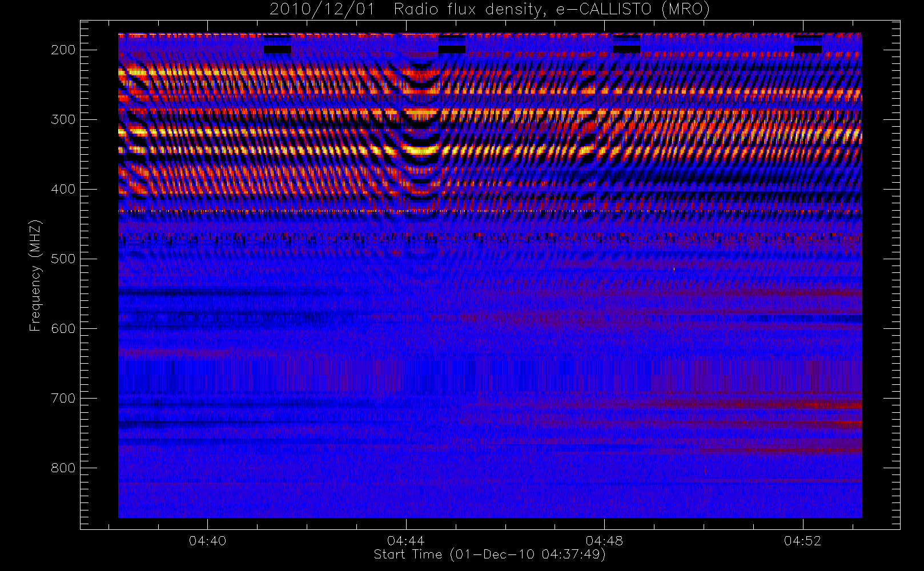Click the 'Start Time (01-Dec-10 04:37:49)' label
Image resolution: width=924 pixels, height=571 pixels.
point(489,554)
